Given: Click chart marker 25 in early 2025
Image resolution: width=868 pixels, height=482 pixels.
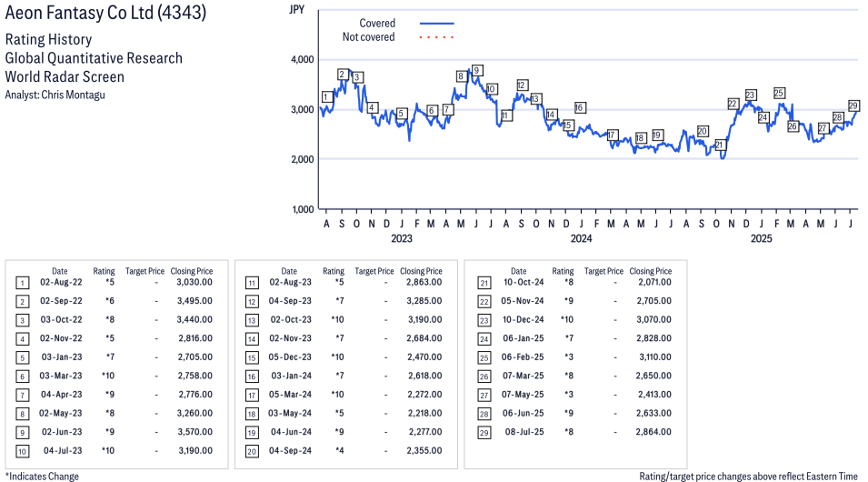Looking at the screenshot, I should pyautogui.click(x=779, y=93).
